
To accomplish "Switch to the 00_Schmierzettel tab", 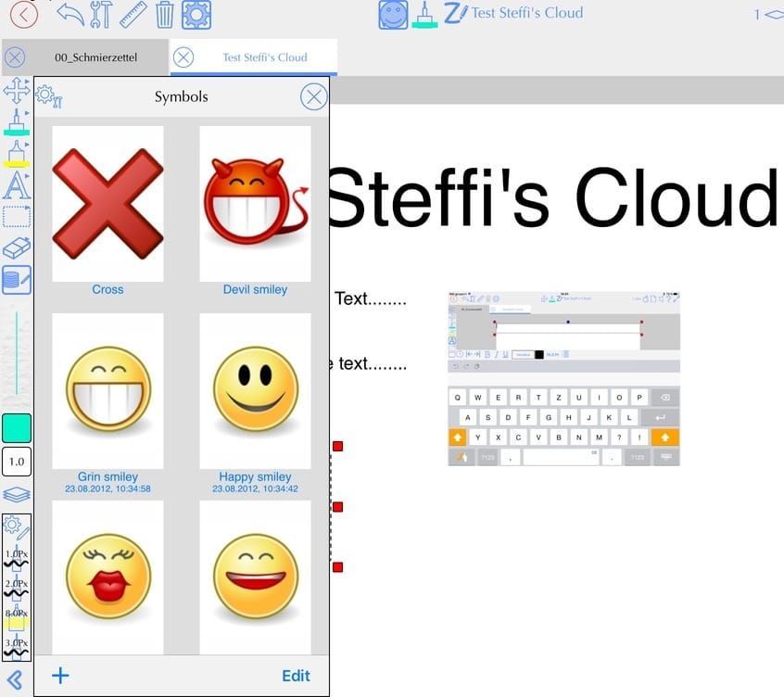I will pyautogui.click(x=95, y=57).
